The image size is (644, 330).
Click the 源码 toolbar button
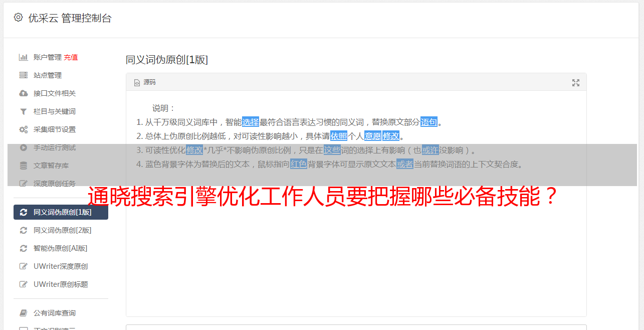pos(145,82)
